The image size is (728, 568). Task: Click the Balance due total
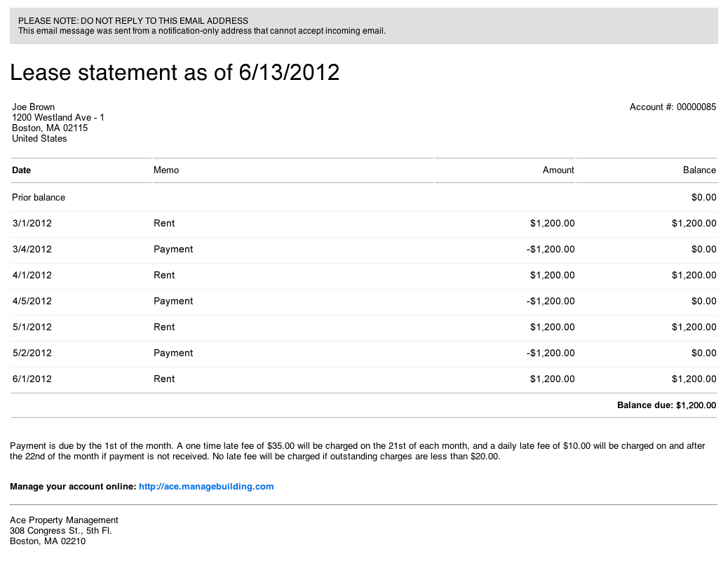(x=666, y=405)
